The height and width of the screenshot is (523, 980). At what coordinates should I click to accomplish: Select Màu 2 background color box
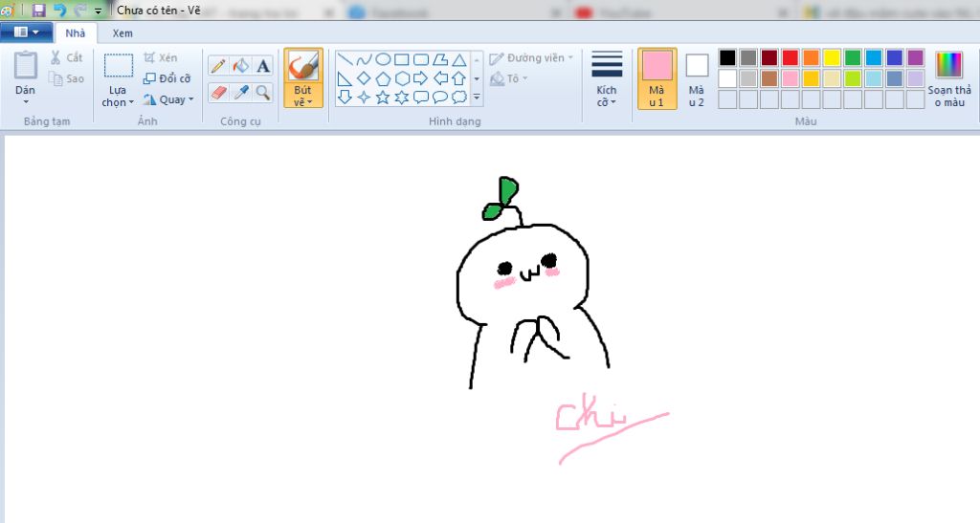coord(697,79)
